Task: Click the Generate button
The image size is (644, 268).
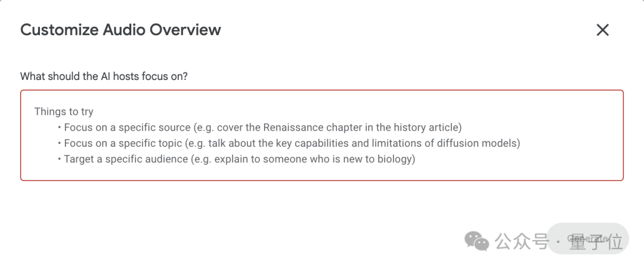Action: click(x=588, y=238)
